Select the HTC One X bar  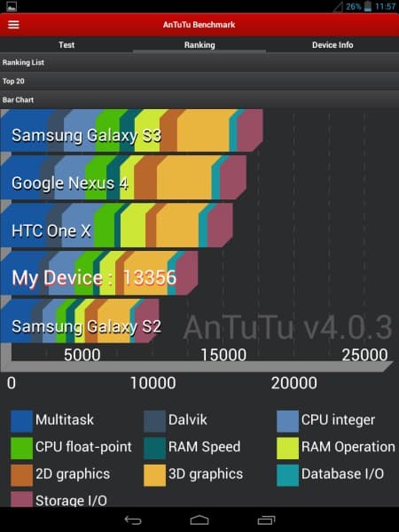pyautogui.click(x=117, y=225)
